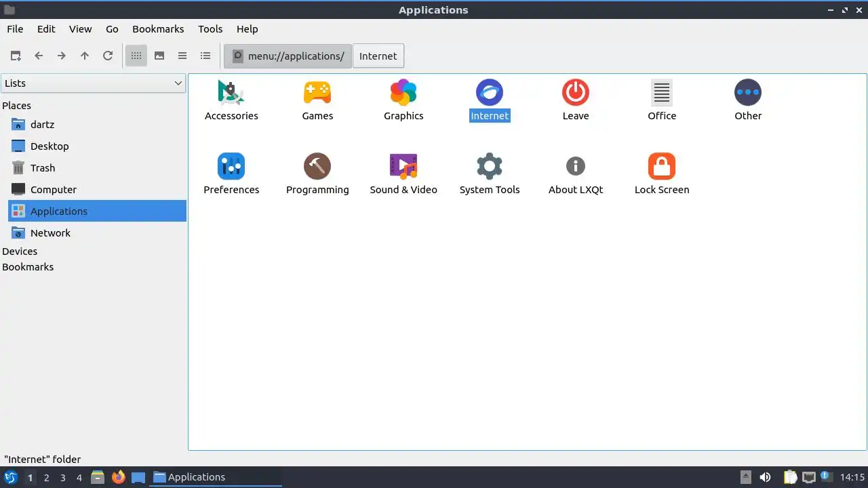Open the Help menu
This screenshot has width=868, height=488.
(x=247, y=29)
